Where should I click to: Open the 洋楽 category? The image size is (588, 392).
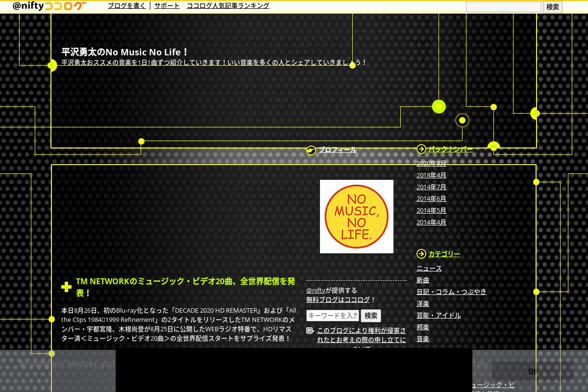coord(423,303)
